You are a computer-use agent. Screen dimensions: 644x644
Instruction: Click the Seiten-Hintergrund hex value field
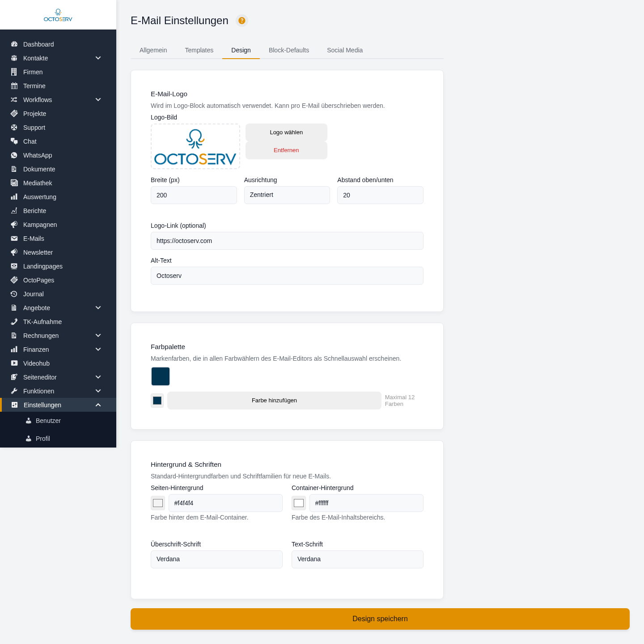pos(225,503)
